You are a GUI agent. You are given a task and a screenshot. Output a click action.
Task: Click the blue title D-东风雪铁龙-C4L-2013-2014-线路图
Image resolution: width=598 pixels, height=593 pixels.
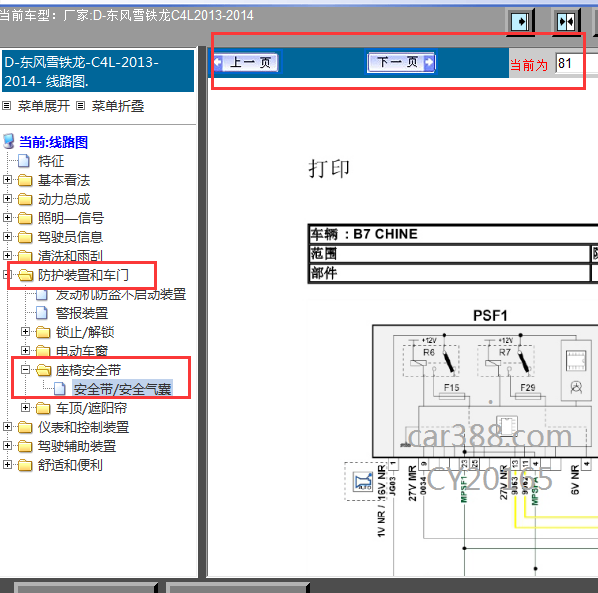98,71
